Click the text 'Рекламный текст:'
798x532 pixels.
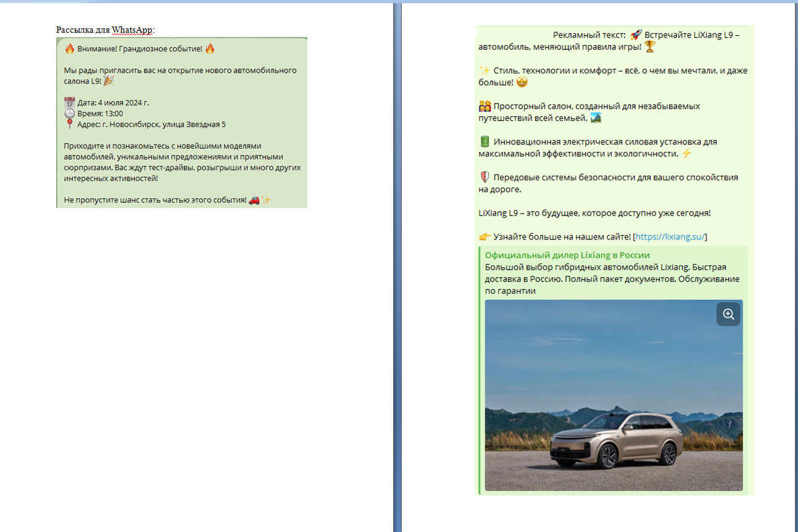click(x=589, y=35)
